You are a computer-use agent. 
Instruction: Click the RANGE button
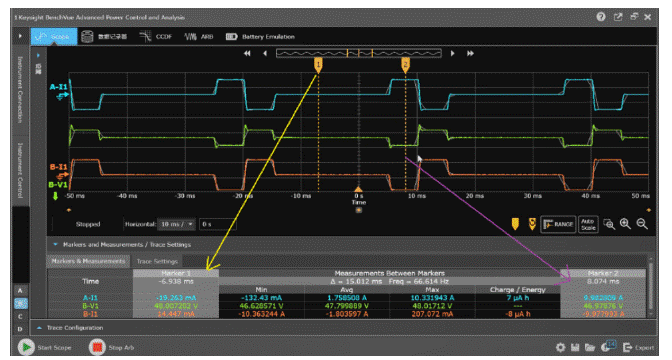tap(558, 224)
